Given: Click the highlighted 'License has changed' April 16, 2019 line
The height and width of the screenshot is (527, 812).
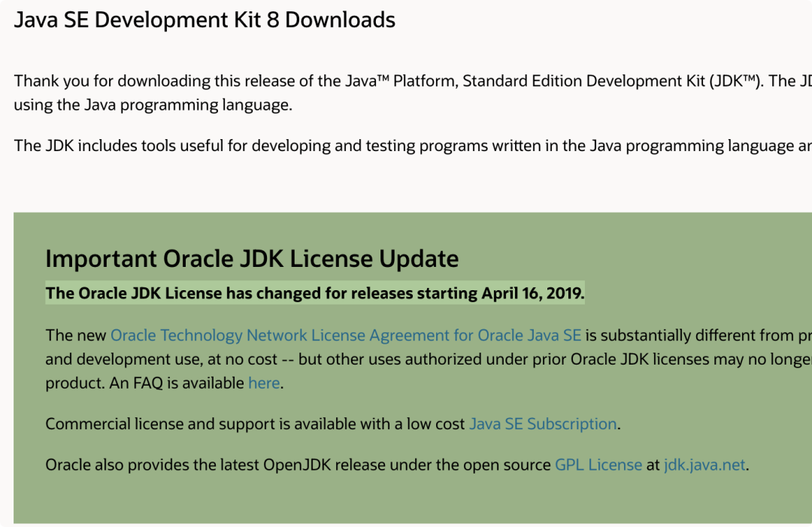Looking at the screenshot, I should coord(315,293).
